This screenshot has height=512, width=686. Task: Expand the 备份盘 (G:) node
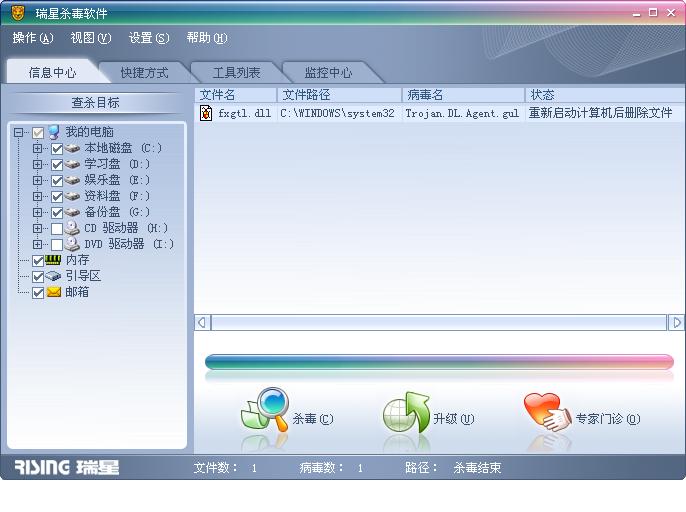tap(37, 212)
